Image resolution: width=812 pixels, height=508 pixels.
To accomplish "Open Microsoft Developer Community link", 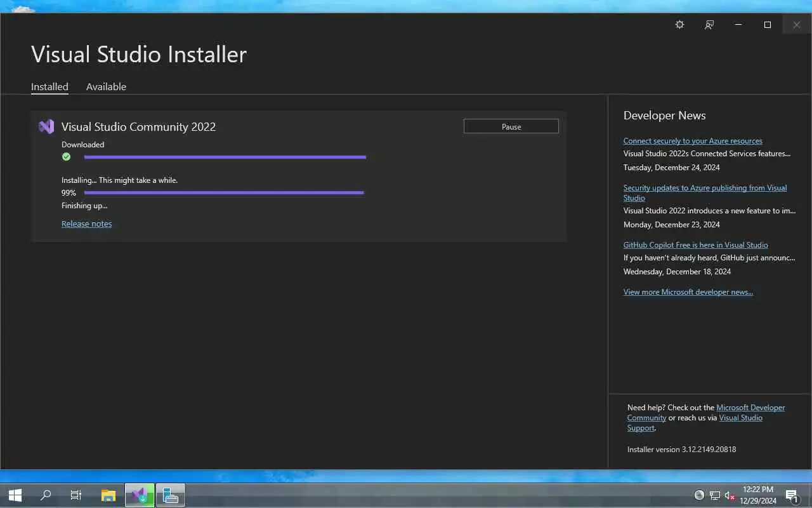I will click(706, 413).
